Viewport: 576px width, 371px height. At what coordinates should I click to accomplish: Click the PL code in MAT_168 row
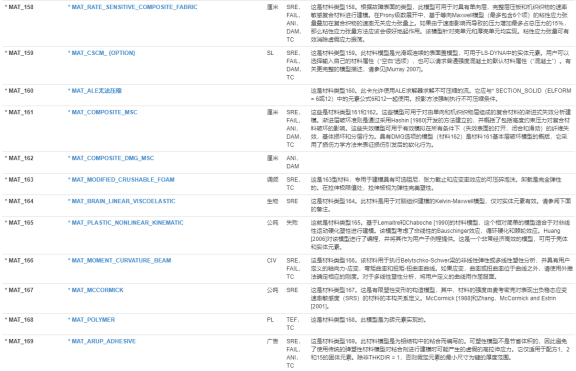coord(270,320)
